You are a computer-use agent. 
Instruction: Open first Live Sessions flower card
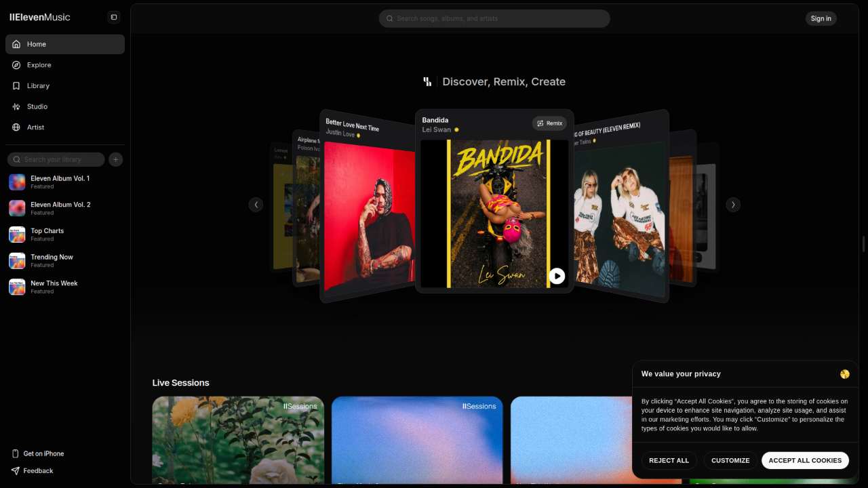[238, 440]
